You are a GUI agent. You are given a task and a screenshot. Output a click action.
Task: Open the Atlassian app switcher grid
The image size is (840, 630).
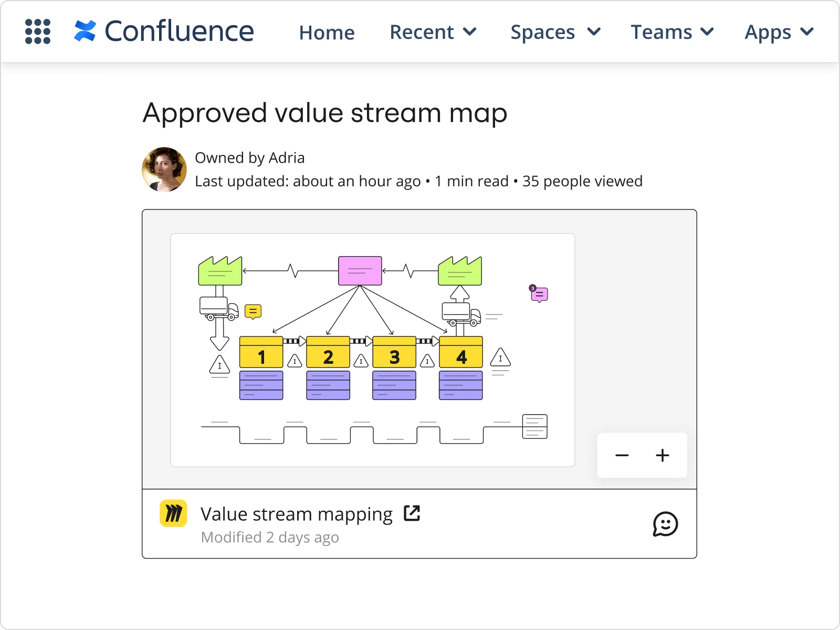(37, 31)
